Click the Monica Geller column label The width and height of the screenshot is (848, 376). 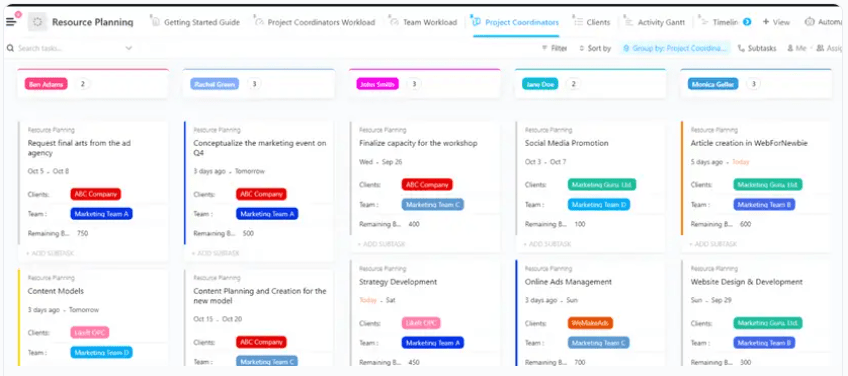click(x=713, y=84)
